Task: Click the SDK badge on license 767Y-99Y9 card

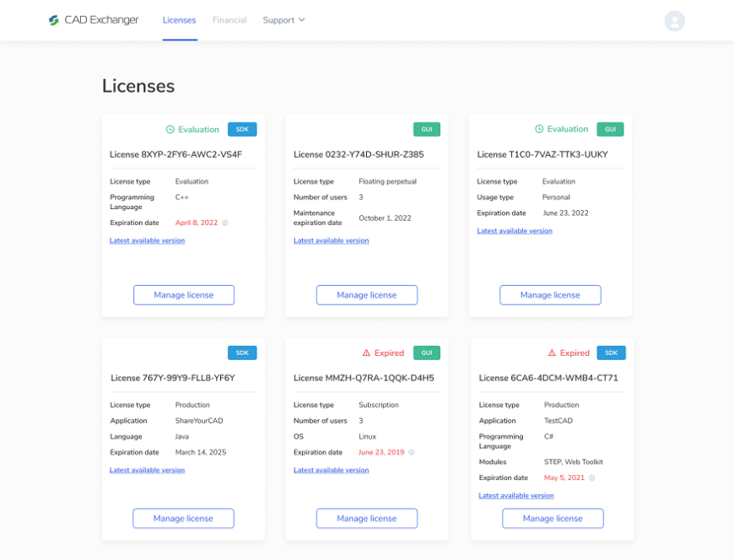Action: [242, 353]
